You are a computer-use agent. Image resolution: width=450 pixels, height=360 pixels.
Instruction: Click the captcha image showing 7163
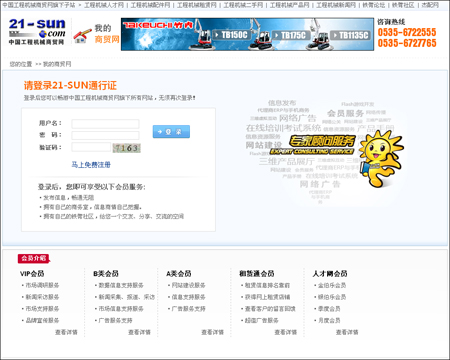pyautogui.click(x=127, y=148)
